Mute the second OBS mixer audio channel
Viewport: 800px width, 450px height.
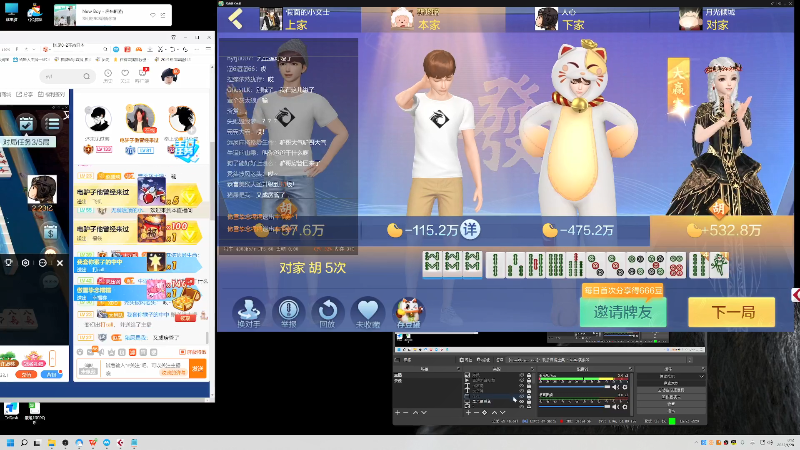pyautogui.click(x=615, y=407)
